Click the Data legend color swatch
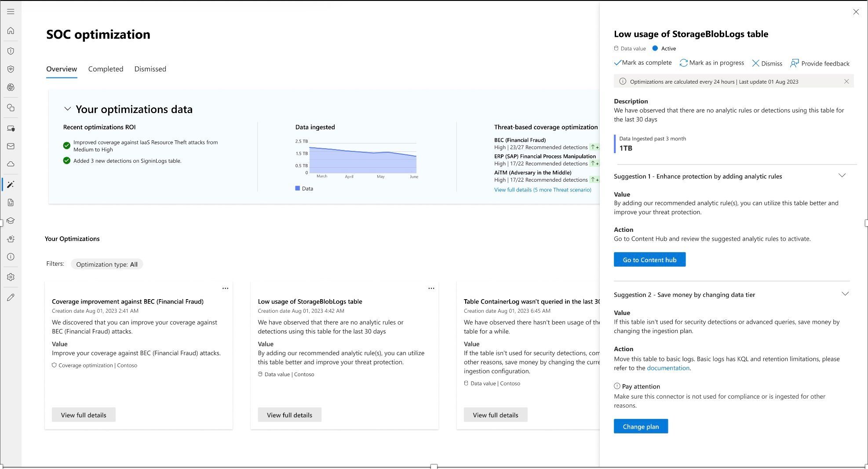Image resolution: width=868 pixels, height=469 pixels. [298, 188]
